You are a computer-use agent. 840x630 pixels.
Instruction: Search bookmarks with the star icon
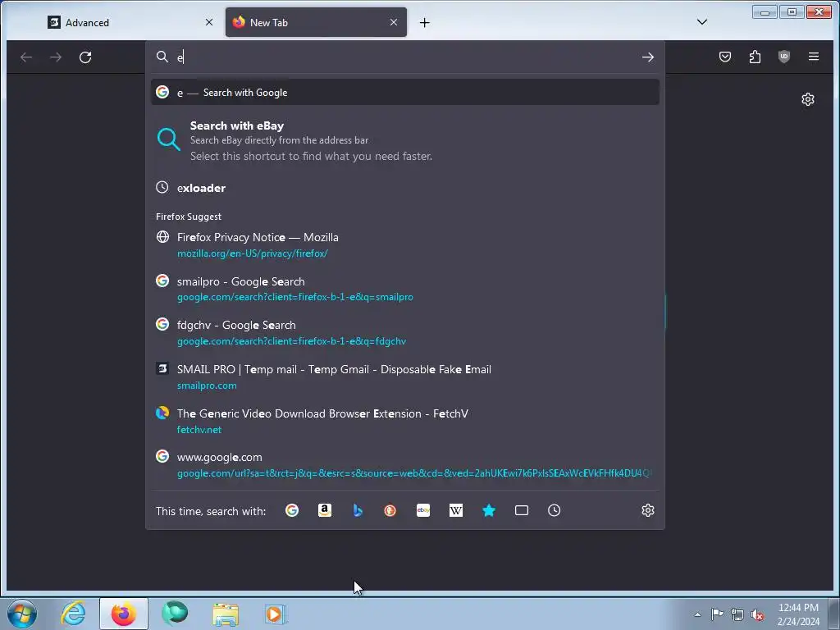[x=489, y=510]
